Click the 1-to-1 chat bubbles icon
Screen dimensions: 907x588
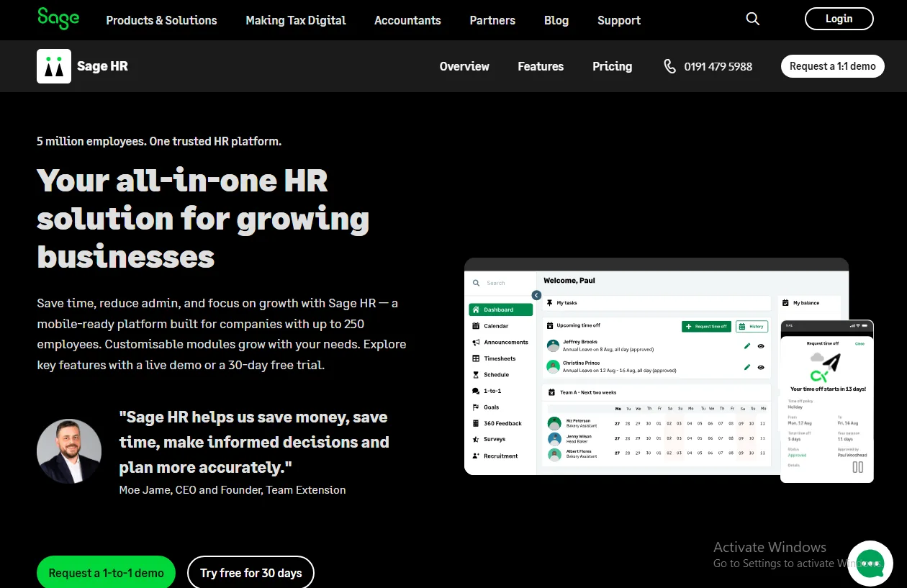pos(476,391)
